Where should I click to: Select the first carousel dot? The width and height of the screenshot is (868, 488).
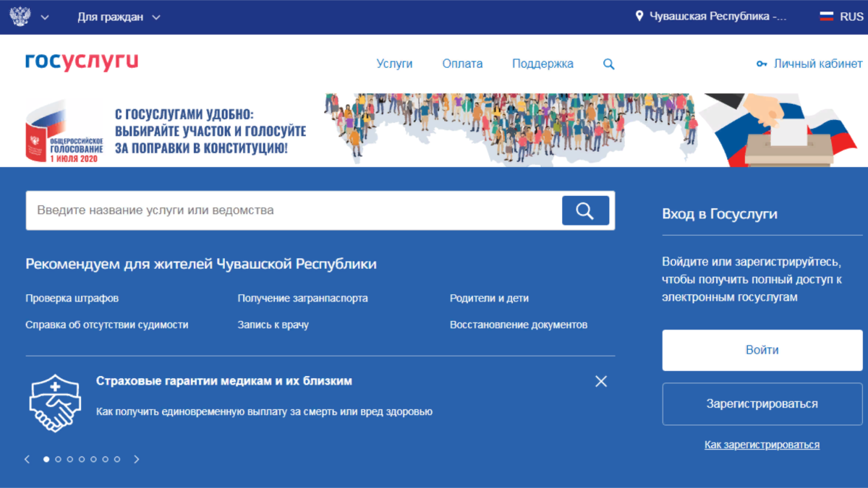(46, 459)
